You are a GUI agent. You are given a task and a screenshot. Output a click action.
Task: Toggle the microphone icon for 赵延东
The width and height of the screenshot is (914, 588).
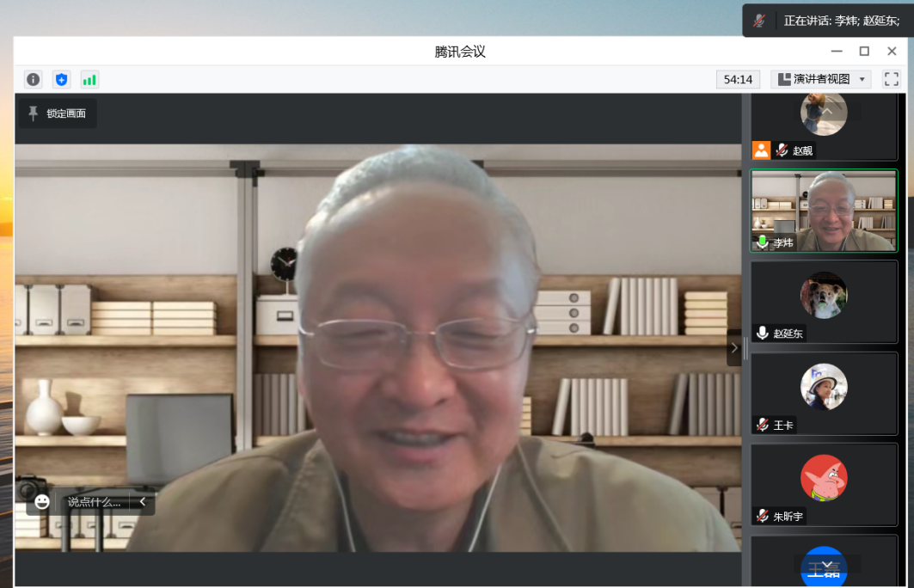[x=762, y=334]
